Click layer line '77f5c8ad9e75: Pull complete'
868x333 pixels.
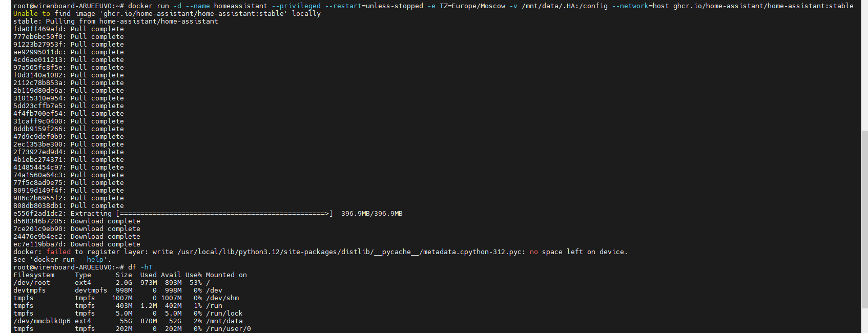coord(69,183)
